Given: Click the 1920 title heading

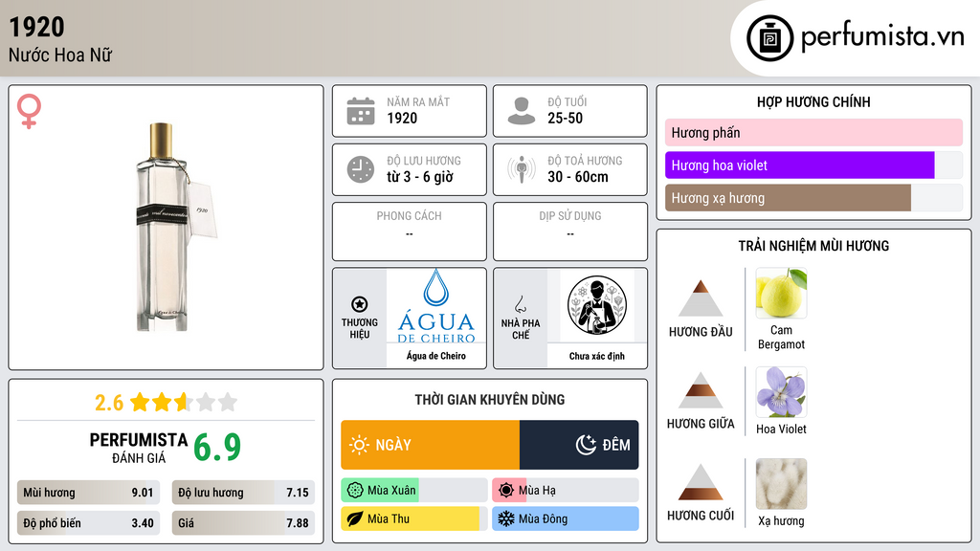Looking at the screenshot, I should point(37,27).
